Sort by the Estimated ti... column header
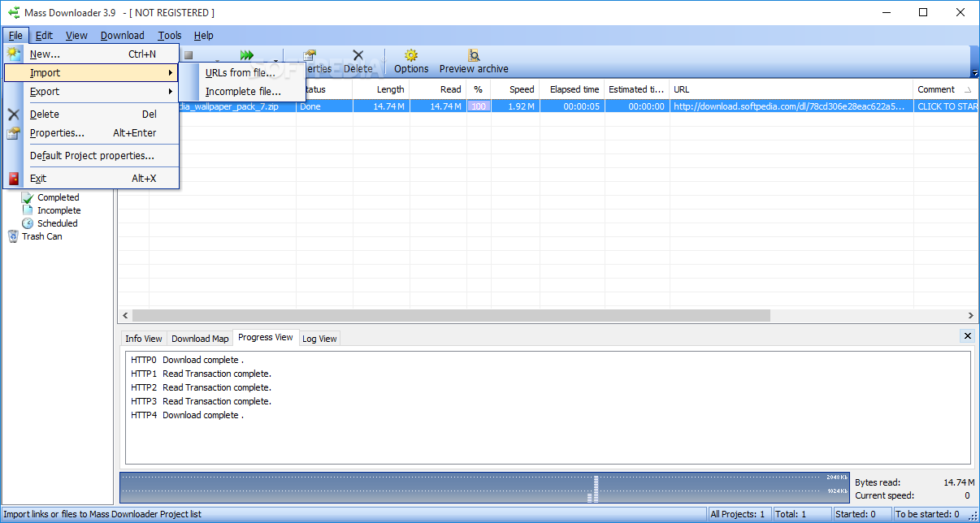Screen dimensions: 980x523 pyautogui.click(x=637, y=89)
